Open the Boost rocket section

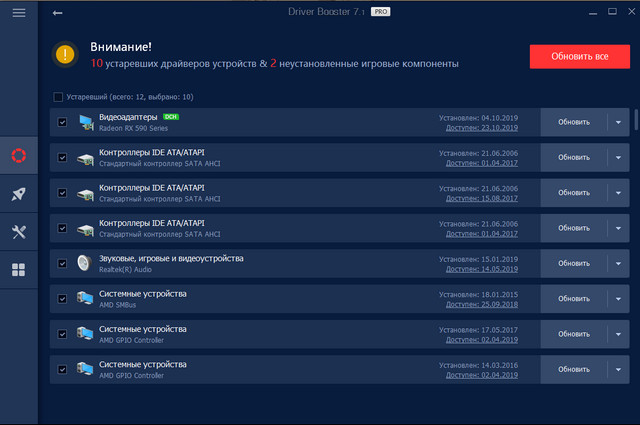19,194
